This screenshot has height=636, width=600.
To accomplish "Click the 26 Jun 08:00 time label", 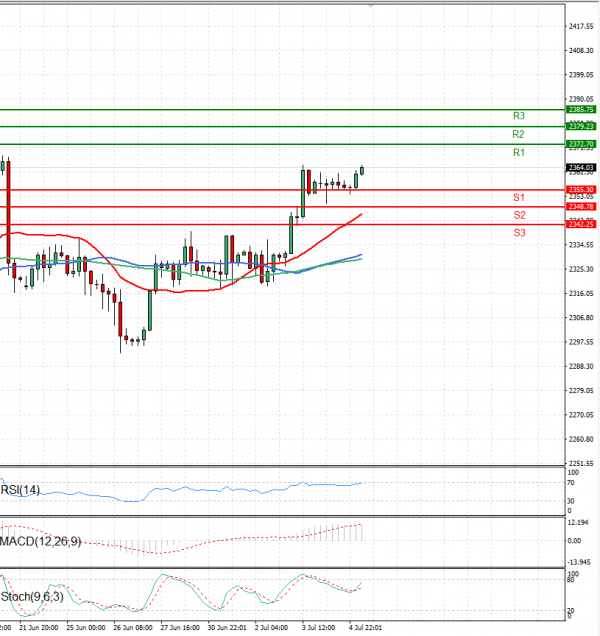I will point(133,627).
